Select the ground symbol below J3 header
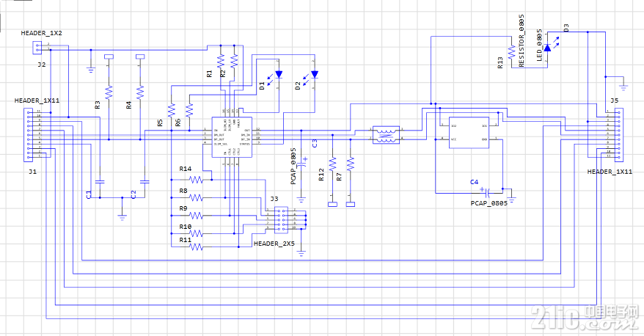Image resolution: width=644 pixels, height=336 pixels. coord(301,252)
